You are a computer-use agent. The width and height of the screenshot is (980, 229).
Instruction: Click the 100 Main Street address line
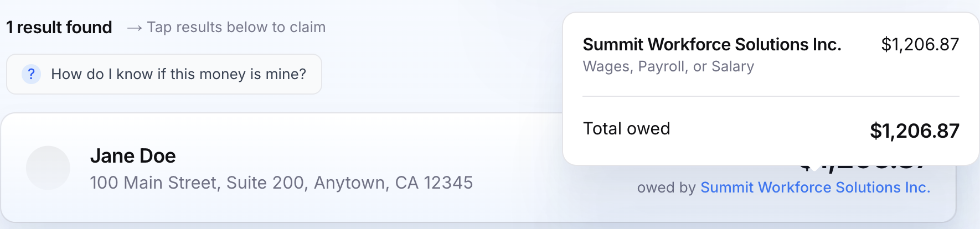(x=281, y=183)
